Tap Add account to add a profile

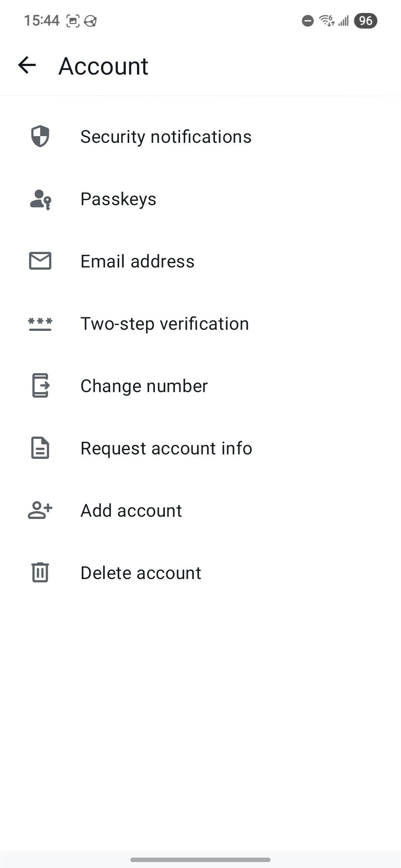tap(131, 510)
